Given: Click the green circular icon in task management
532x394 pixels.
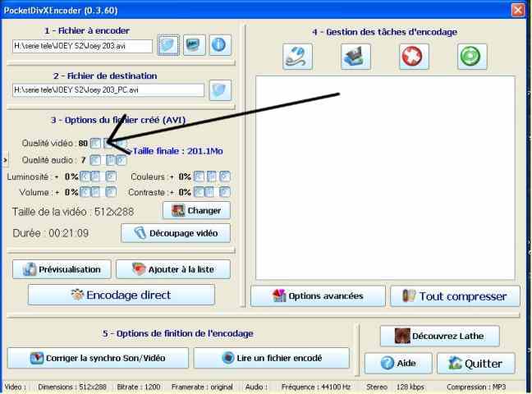Looking at the screenshot, I should [x=471, y=57].
